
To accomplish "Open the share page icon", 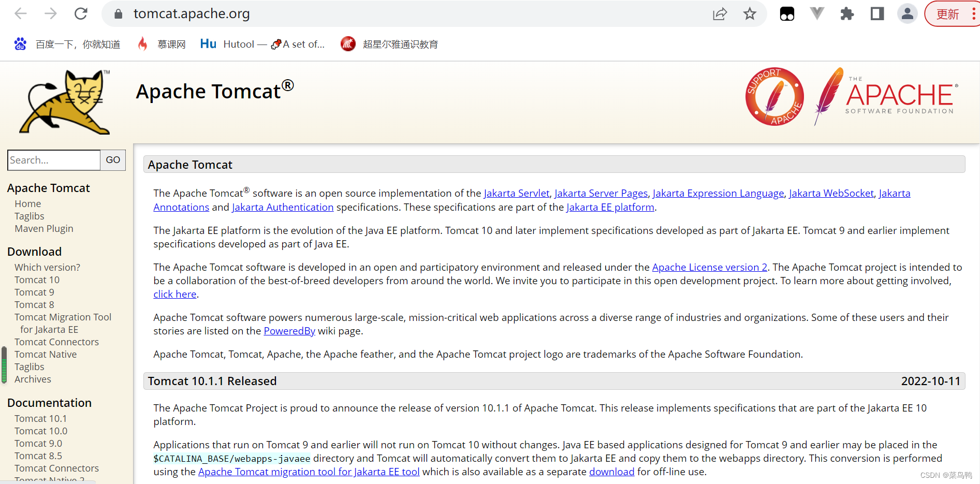I will (x=720, y=14).
